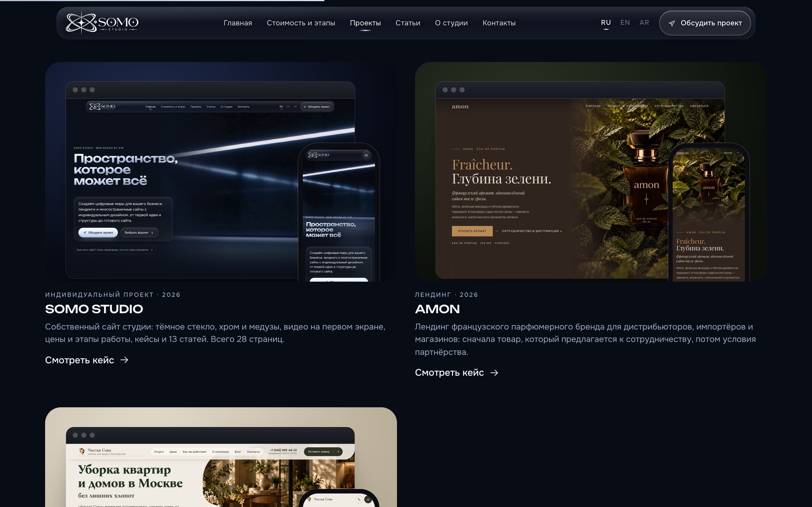Navigate to О студии
Viewport: 812px width, 507px height.
click(451, 23)
